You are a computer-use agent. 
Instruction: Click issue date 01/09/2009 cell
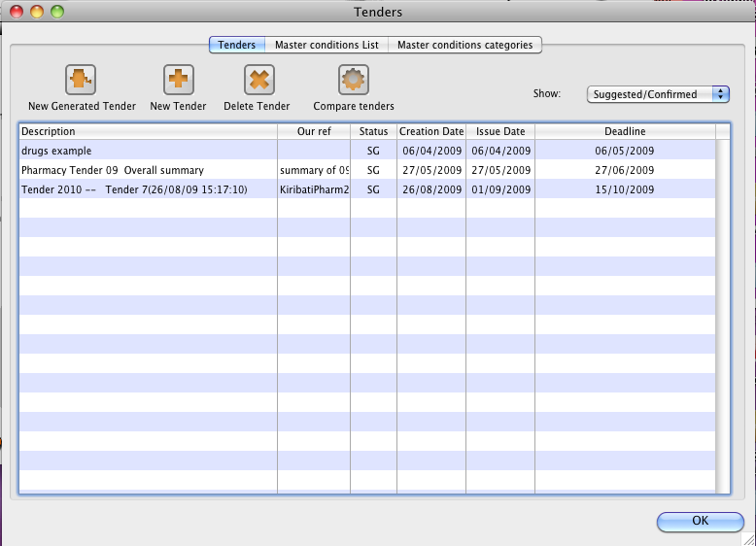click(501, 189)
